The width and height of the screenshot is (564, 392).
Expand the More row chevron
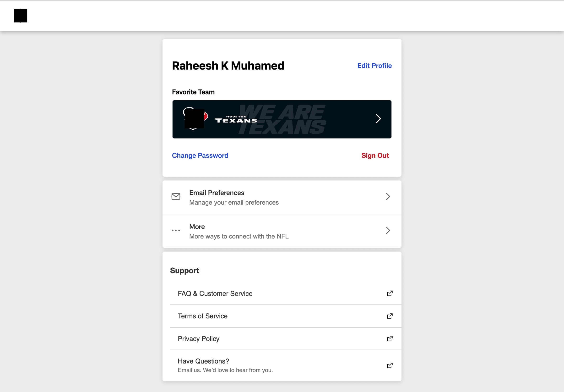click(388, 230)
